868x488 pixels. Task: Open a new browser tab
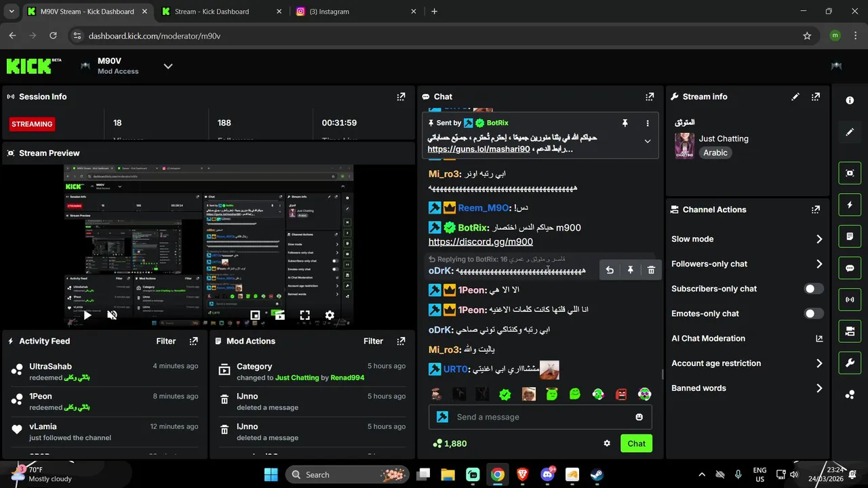[434, 12]
